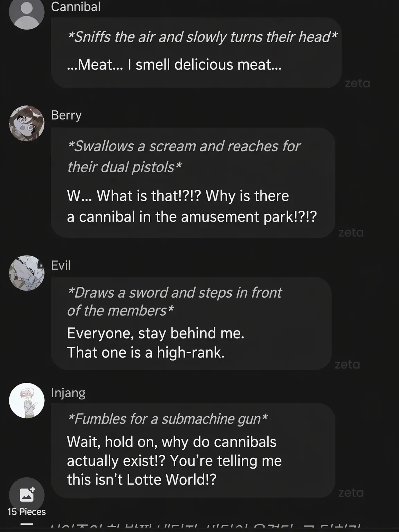This screenshot has width=399, height=532.
Task: Click the Berry sender name
Action: [x=66, y=115]
